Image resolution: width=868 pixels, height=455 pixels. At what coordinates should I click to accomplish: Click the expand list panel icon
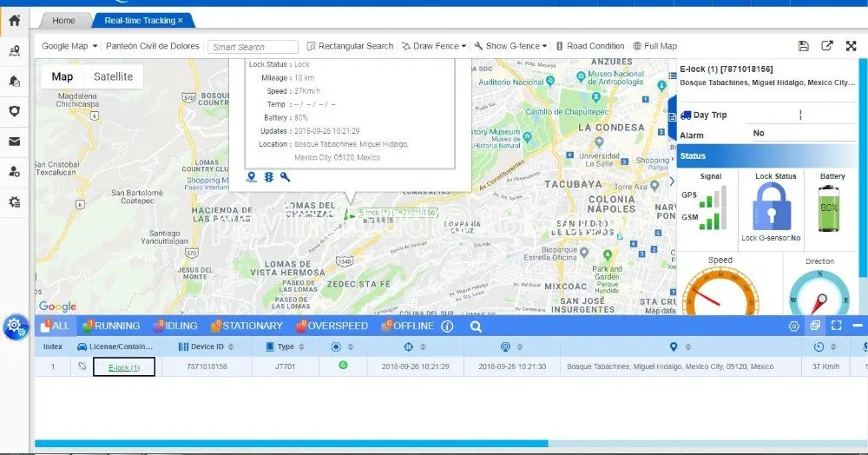click(837, 326)
